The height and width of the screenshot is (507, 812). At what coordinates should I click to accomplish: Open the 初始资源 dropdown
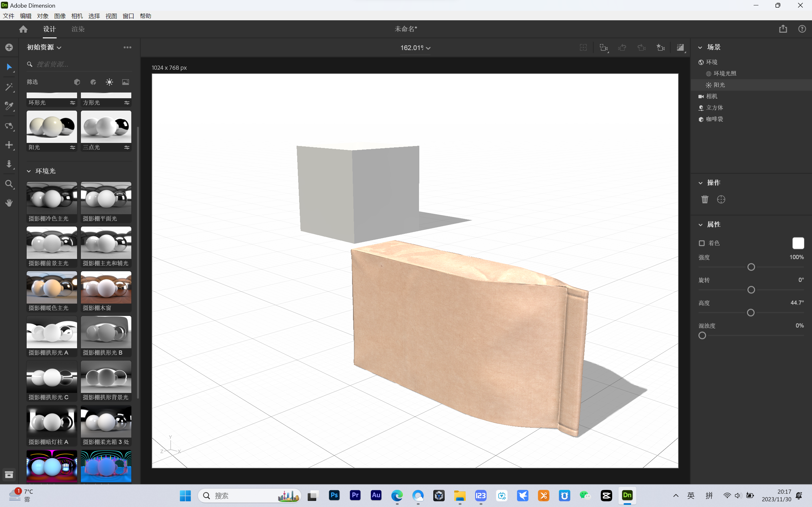tap(44, 47)
